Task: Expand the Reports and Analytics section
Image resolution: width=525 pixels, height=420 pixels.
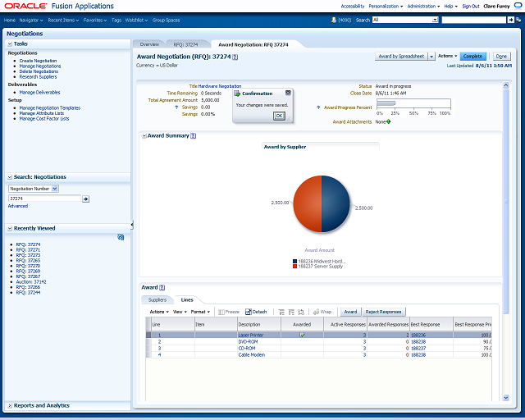Action: click(x=10, y=405)
